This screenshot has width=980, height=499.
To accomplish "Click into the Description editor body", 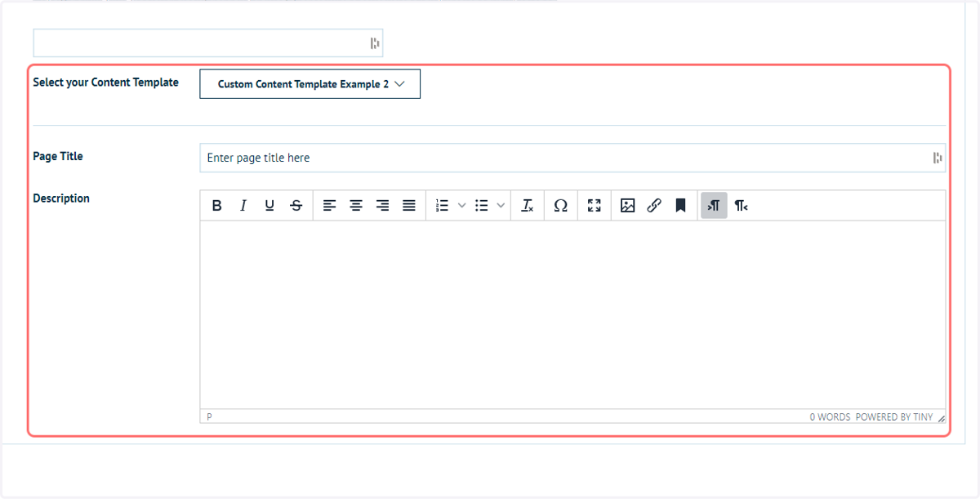I will point(572,314).
